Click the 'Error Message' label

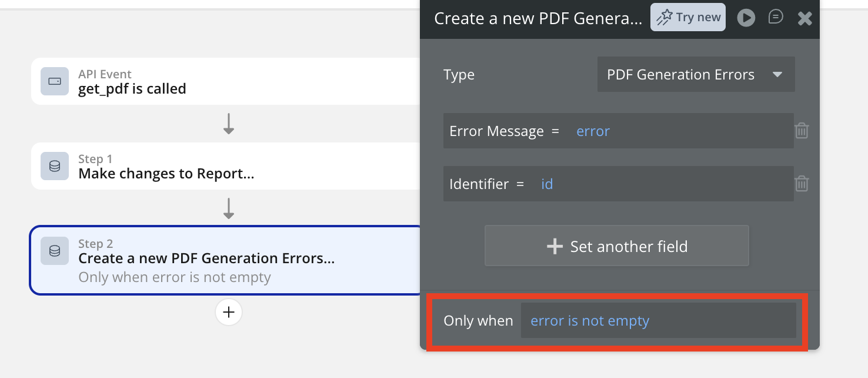pos(496,131)
